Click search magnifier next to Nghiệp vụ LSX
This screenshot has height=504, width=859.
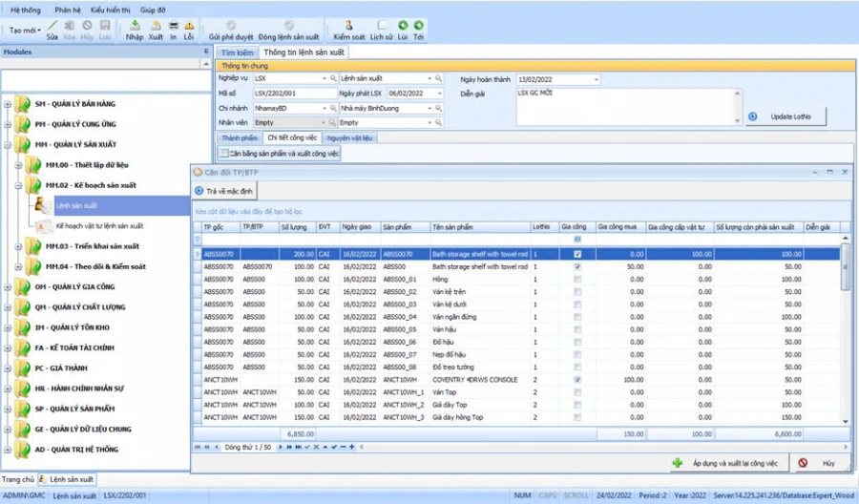coord(333,78)
